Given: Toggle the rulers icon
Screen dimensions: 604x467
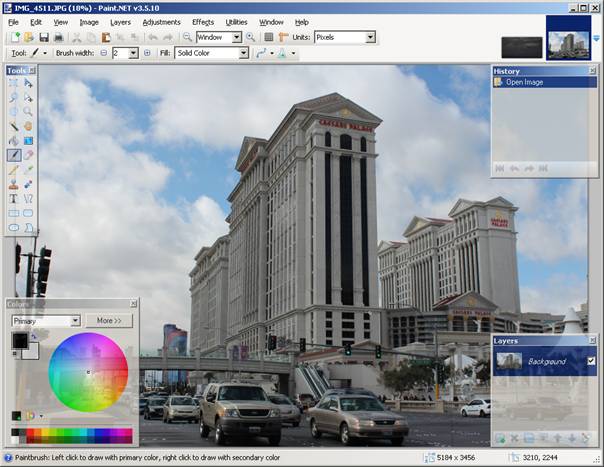Looking at the screenshot, I should [283, 37].
